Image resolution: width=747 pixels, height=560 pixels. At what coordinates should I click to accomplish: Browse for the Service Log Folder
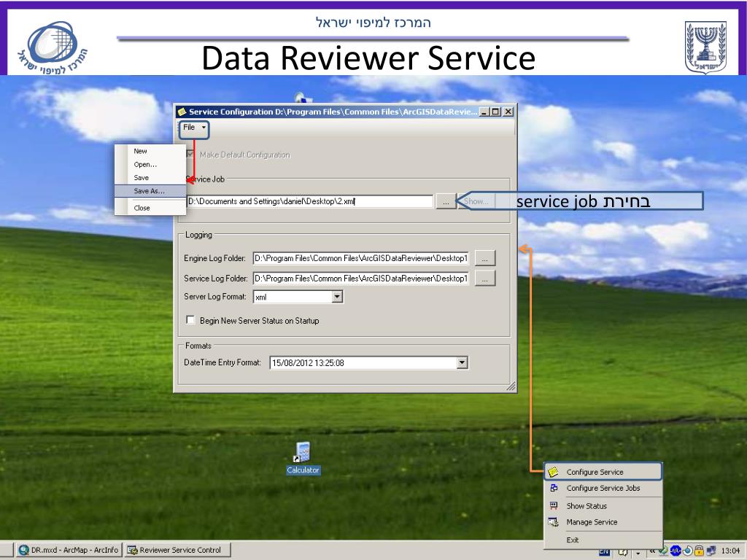tap(484, 279)
